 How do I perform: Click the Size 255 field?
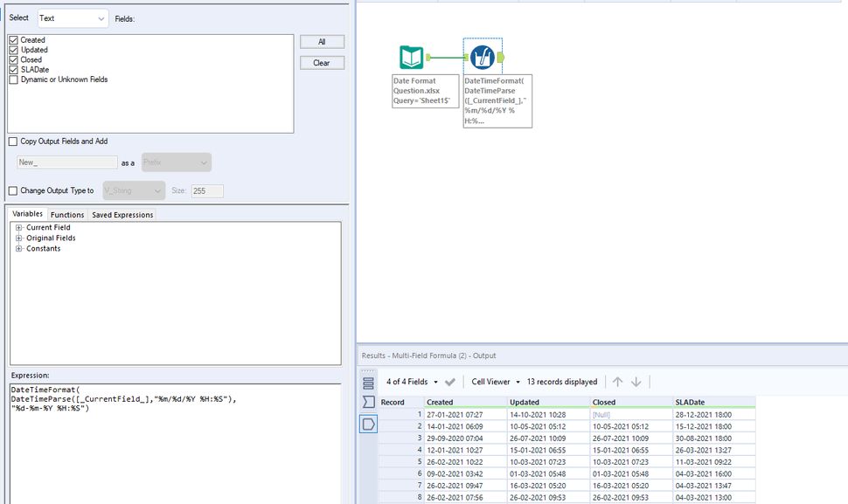coord(207,190)
